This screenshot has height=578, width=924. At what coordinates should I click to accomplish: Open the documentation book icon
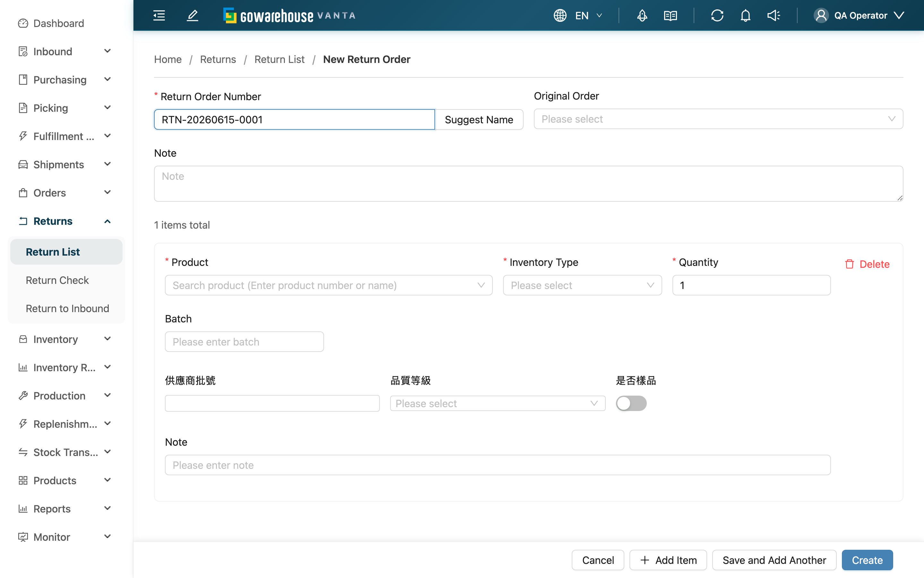pyautogui.click(x=671, y=15)
